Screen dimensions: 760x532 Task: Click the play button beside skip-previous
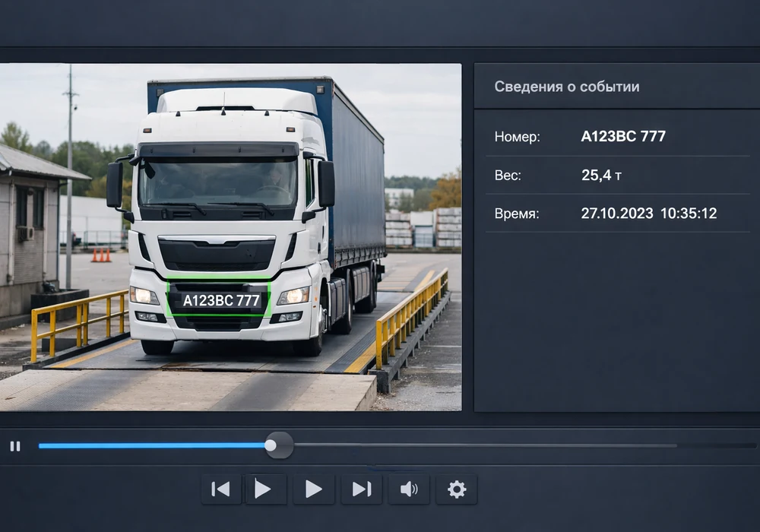[x=266, y=489]
